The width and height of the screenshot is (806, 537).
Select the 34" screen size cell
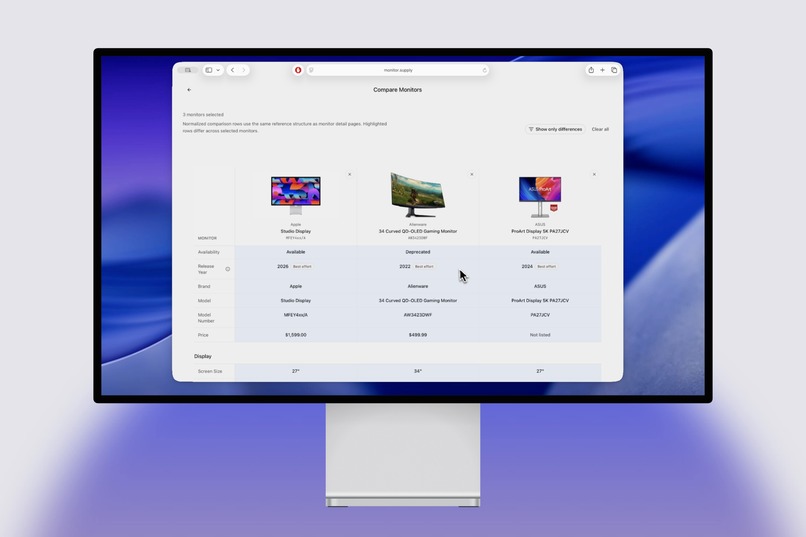pyautogui.click(x=418, y=371)
